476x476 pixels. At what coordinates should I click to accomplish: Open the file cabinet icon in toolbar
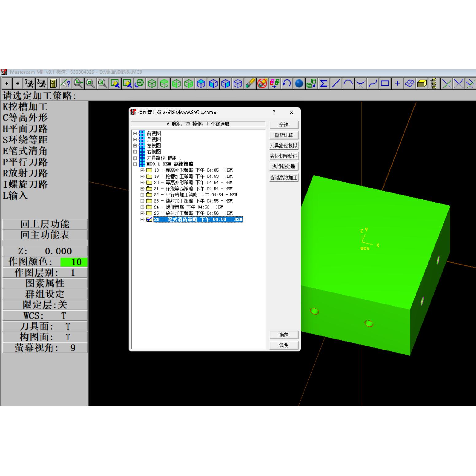point(53,83)
